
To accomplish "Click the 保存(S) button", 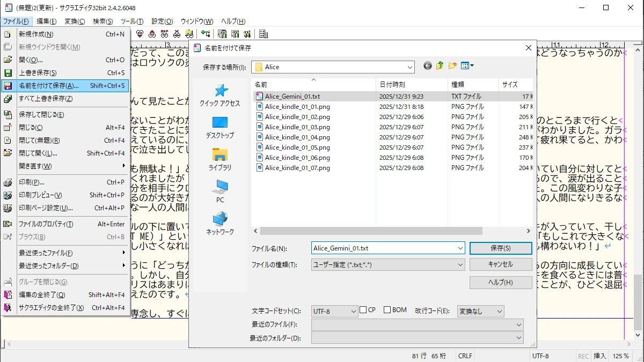I will pos(500,248).
